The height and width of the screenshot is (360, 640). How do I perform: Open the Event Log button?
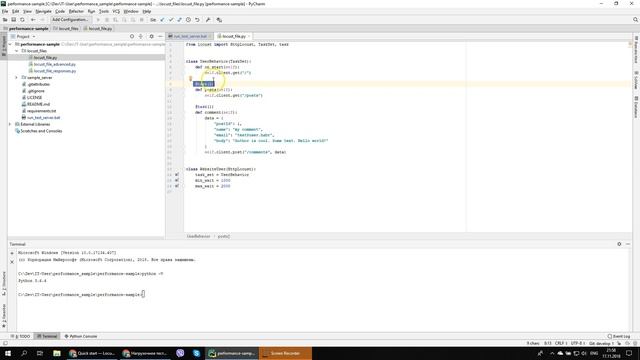click(x=619, y=336)
